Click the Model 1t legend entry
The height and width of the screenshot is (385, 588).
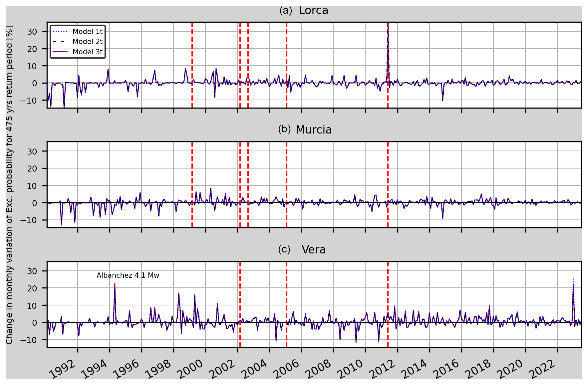(x=87, y=32)
